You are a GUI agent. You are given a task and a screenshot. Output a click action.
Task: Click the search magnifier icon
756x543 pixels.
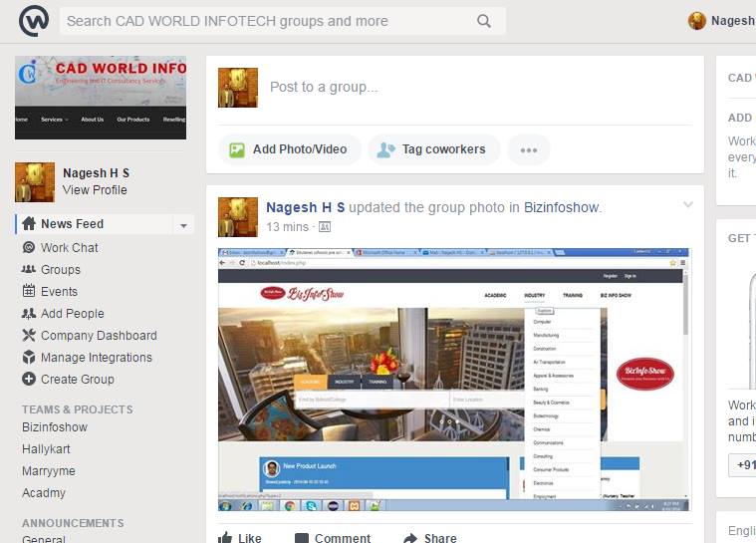(x=484, y=21)
